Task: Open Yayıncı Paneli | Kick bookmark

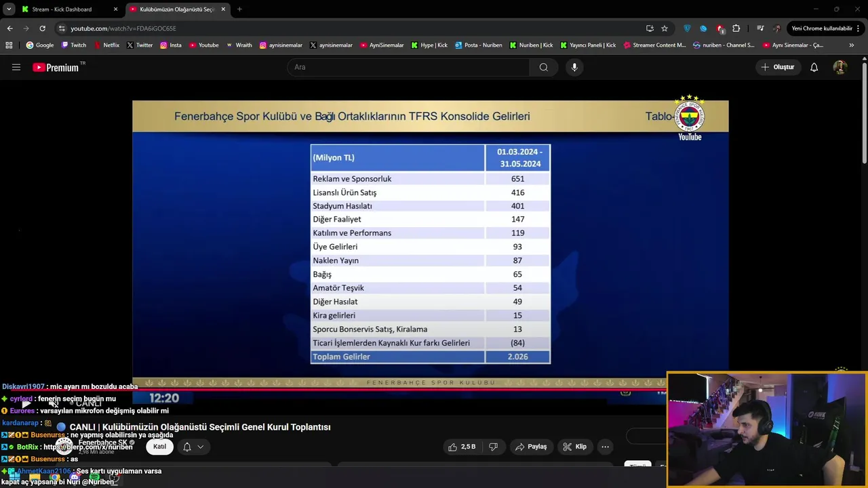Action: [588, 45]
